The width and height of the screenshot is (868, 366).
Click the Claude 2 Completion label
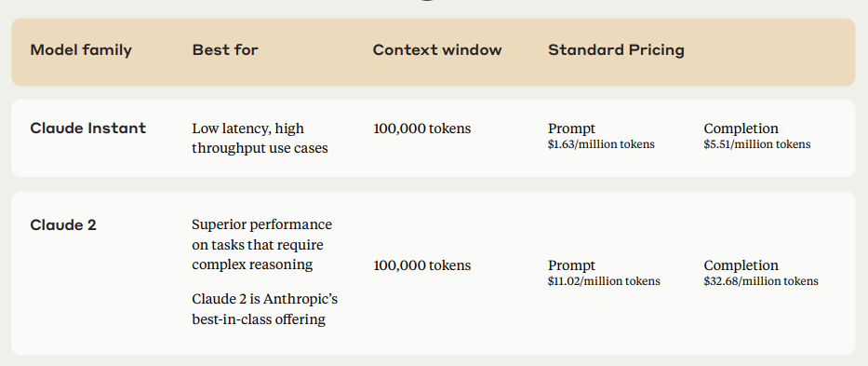point(741,265)
